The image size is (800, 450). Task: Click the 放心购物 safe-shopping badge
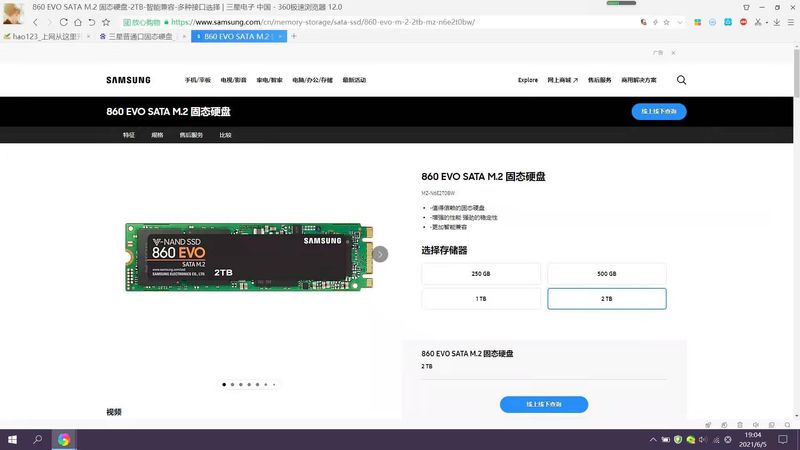click(141, 22)
